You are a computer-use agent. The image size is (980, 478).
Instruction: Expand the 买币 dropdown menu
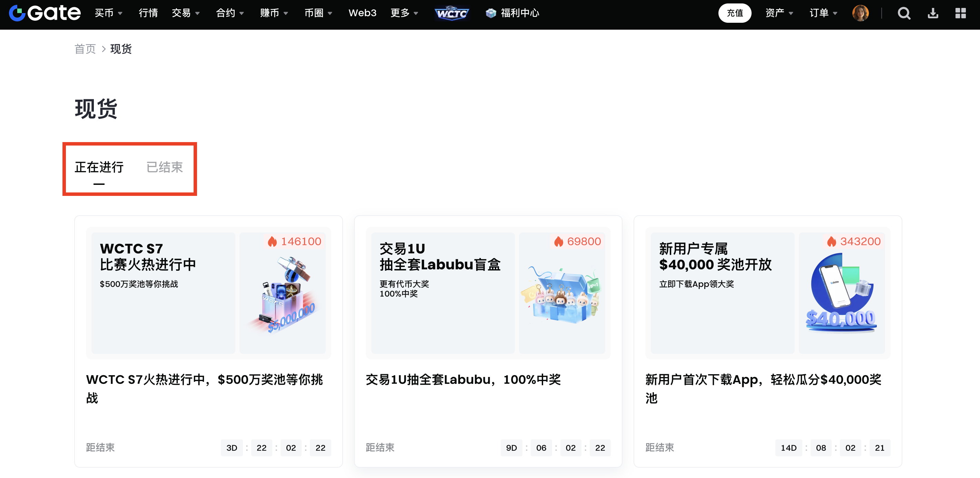[108, 13]
